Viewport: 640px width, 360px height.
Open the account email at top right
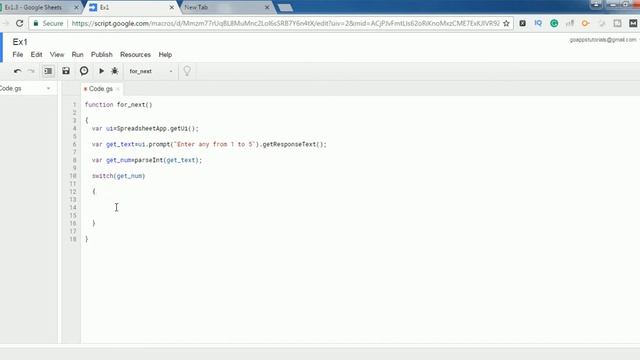pos(603,40)
